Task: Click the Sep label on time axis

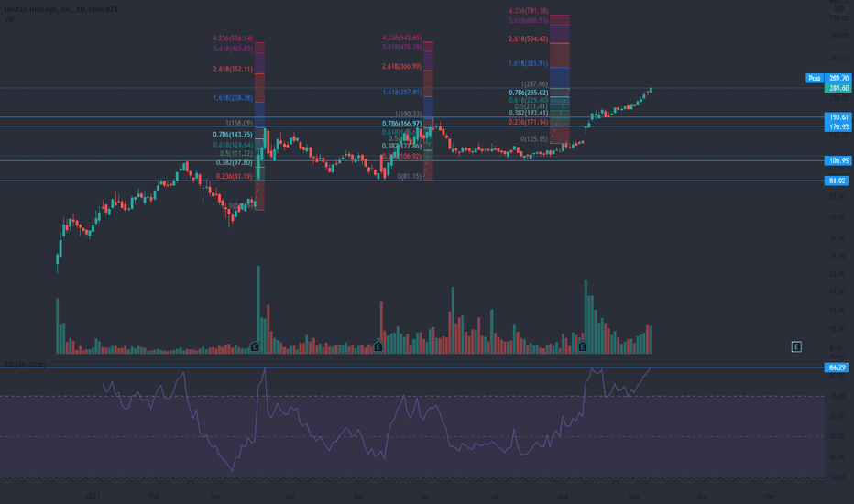Action: 634,496
